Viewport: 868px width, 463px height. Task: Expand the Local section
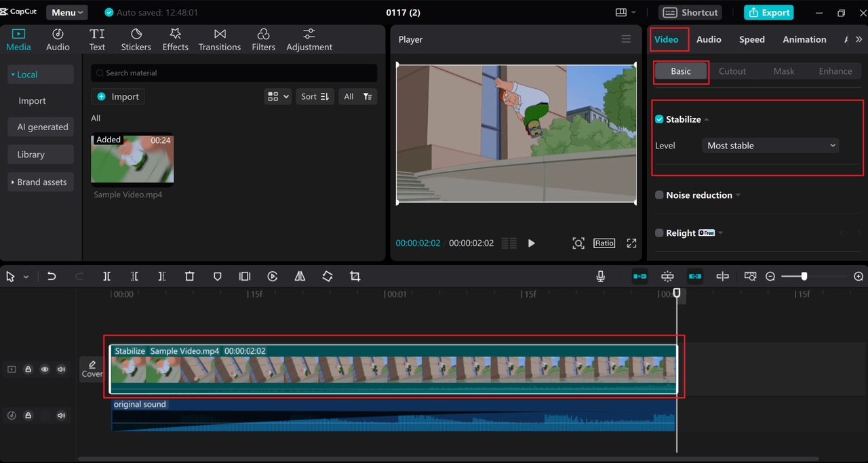(41, 75)
